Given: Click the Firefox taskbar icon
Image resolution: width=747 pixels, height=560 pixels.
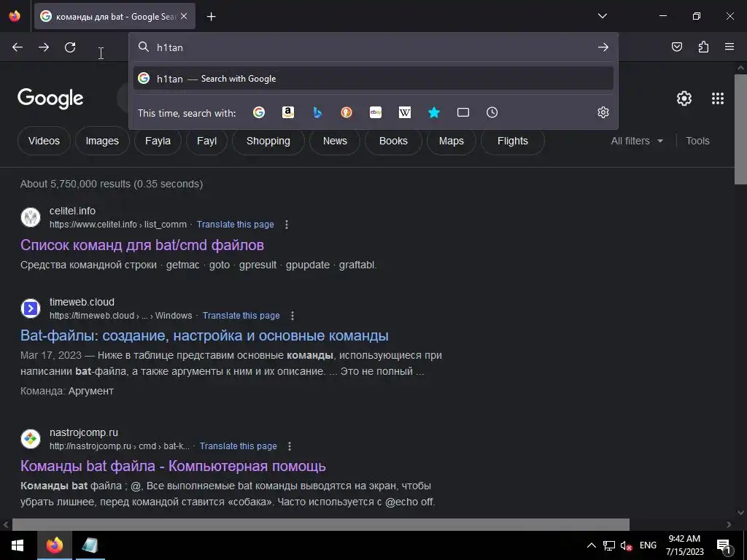Looking at the screenshot, I should (54, 545).
